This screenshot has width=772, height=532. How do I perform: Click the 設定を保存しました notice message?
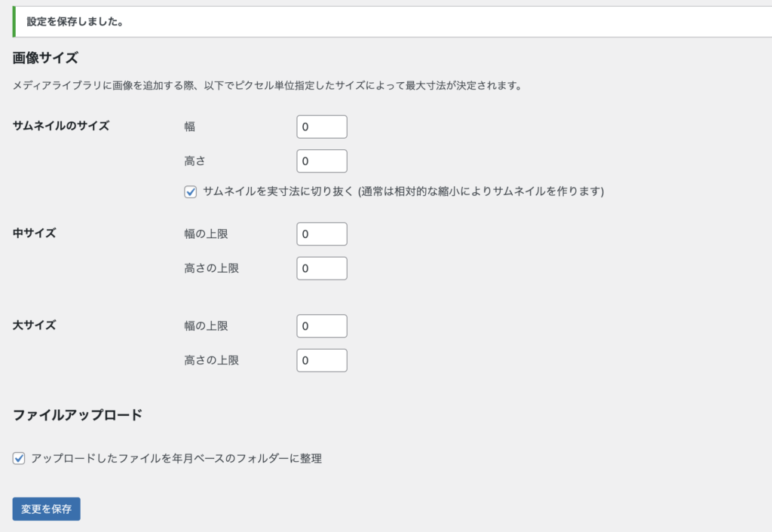click(75, 22)
